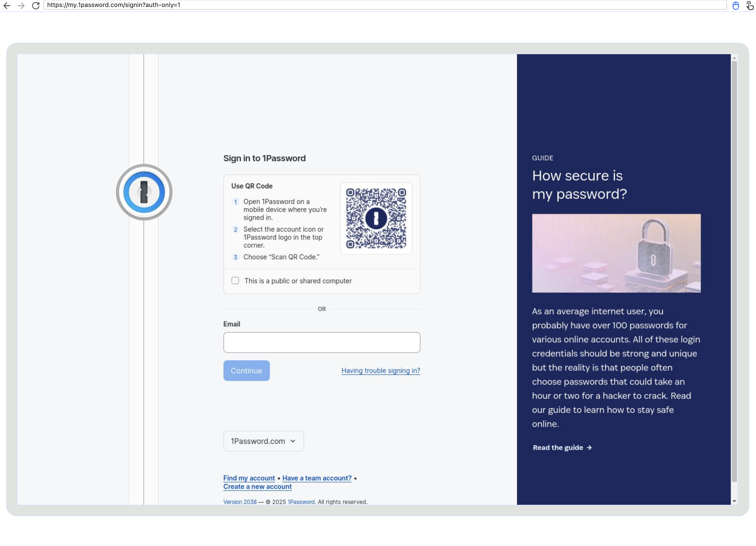Screen dimensions: 756x546
Task: Click the 1Password keyhole logo
Action: pos(144,192)
